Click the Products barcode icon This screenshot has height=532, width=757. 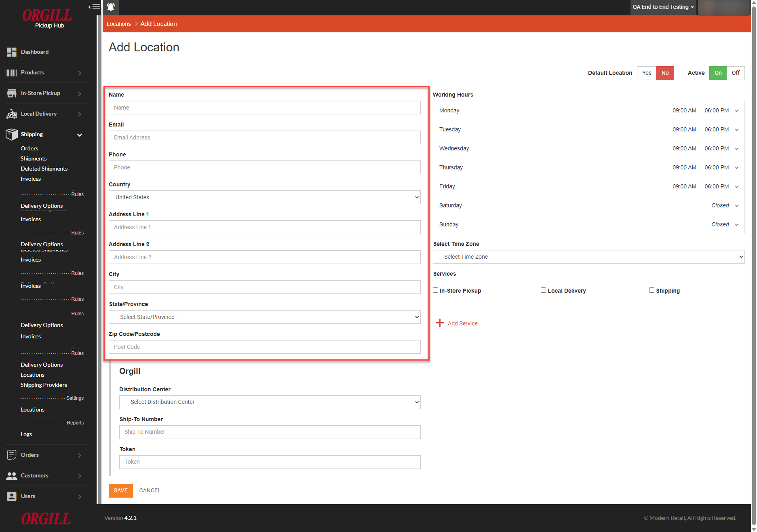pos(11,73)
